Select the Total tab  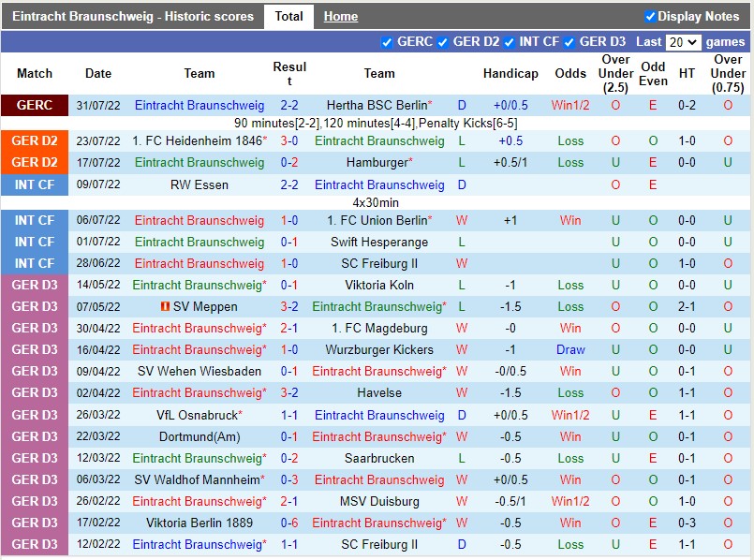coord(288,16)
